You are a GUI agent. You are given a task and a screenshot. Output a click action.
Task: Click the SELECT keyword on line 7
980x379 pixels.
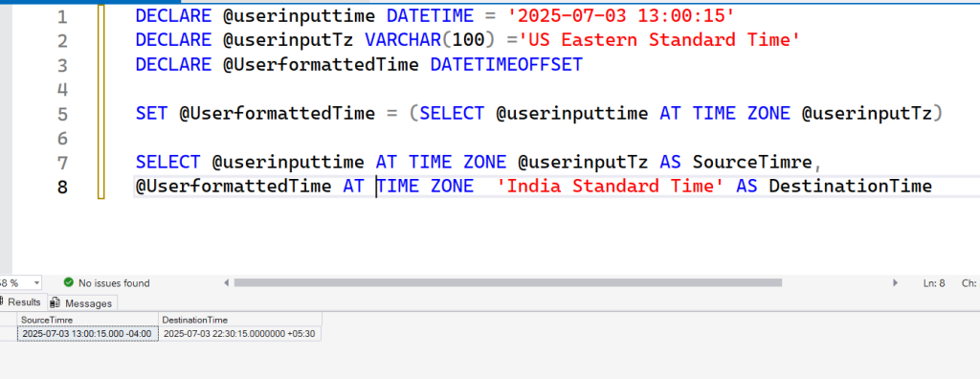click(x=168, y=163)
